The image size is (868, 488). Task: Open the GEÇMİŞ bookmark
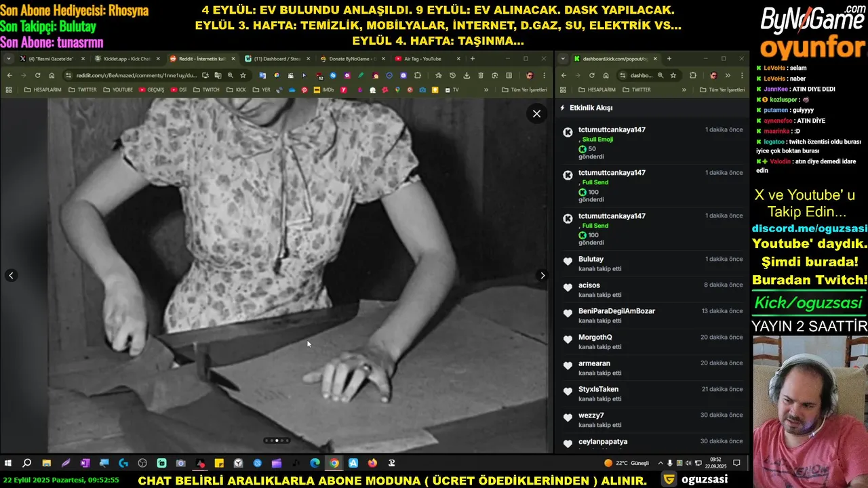(151, 89)
